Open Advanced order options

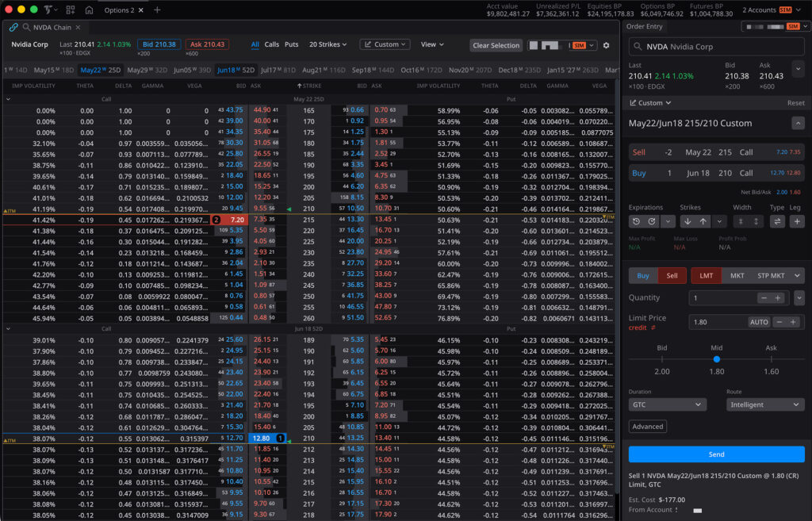pos(647,426)
